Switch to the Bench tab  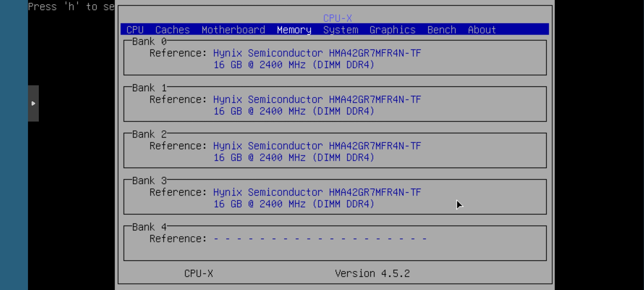click(441, 30)
